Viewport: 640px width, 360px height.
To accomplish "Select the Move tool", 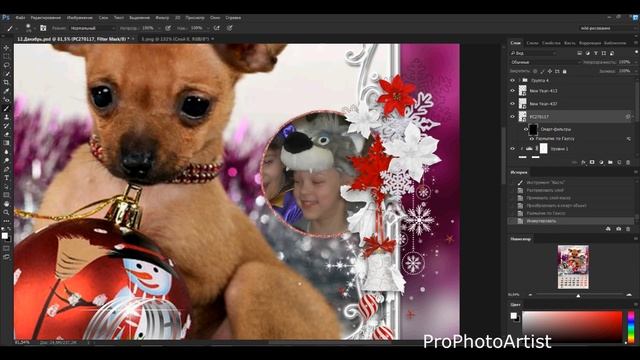I will click(x=6, y=48).
